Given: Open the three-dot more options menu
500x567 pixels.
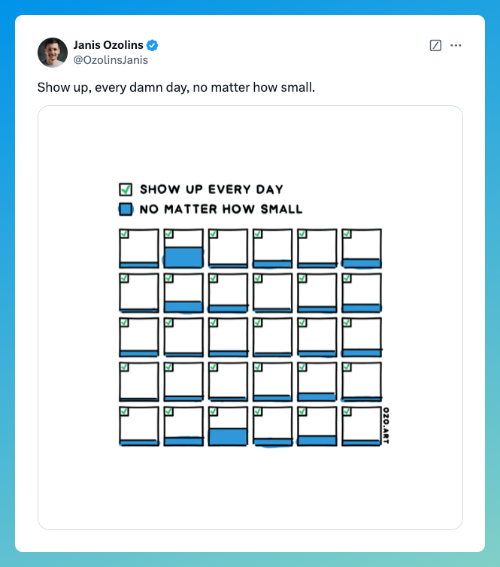Looking at the screenshot, I should coord(456,46).
